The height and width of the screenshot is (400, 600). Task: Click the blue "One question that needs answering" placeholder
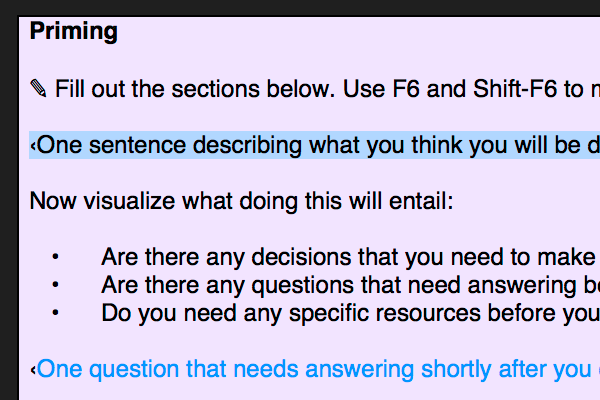[318, 369]
